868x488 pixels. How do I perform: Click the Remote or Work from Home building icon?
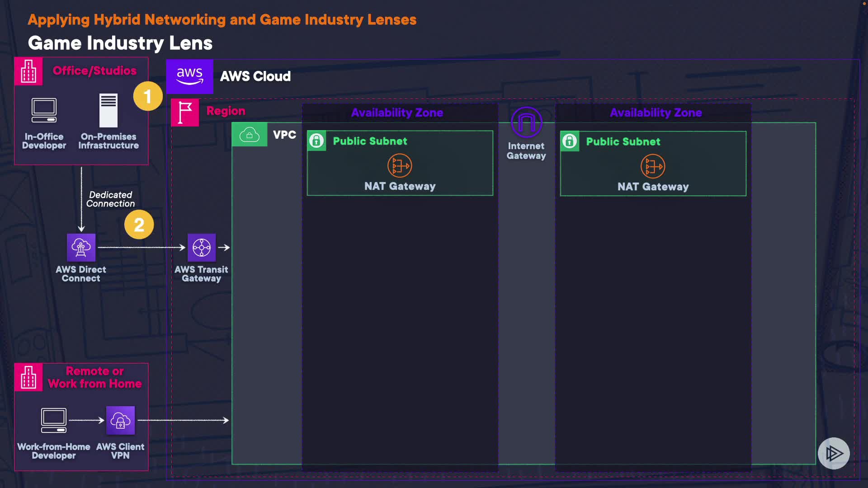[x=28, y=377]
